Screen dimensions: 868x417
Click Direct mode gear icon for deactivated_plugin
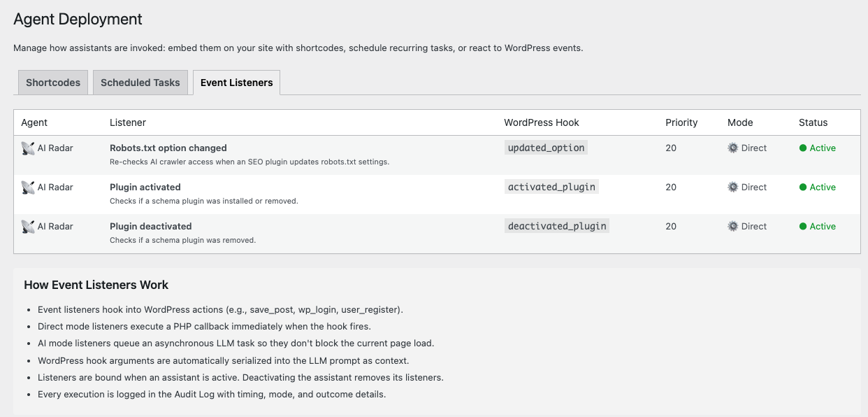click(x=732, y=227)
